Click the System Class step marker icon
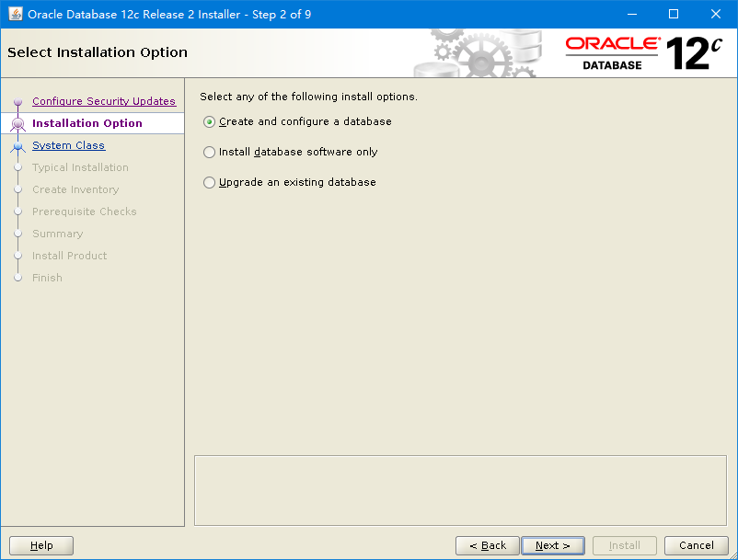 pos(17,147)
